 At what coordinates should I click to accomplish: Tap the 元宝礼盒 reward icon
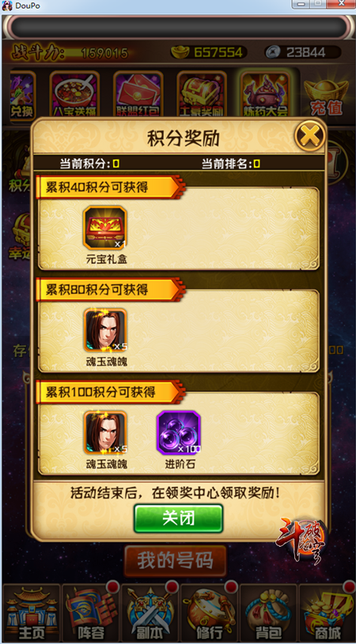[105, 228]
